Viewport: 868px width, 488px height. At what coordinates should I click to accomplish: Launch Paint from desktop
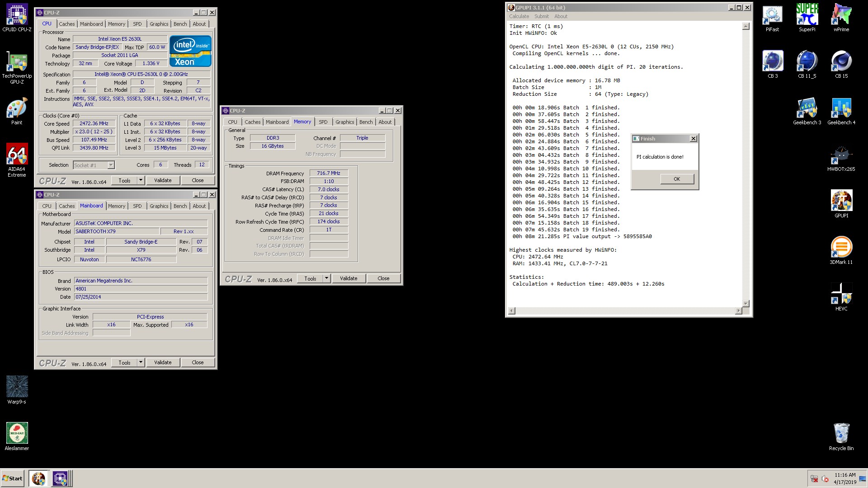[x=17, y=111]
